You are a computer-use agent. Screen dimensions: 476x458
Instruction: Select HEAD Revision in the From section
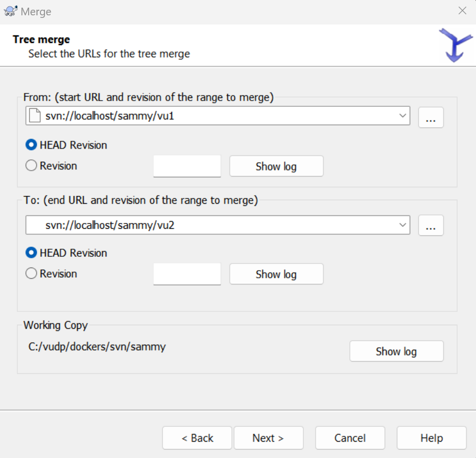[x=32, y=145]
